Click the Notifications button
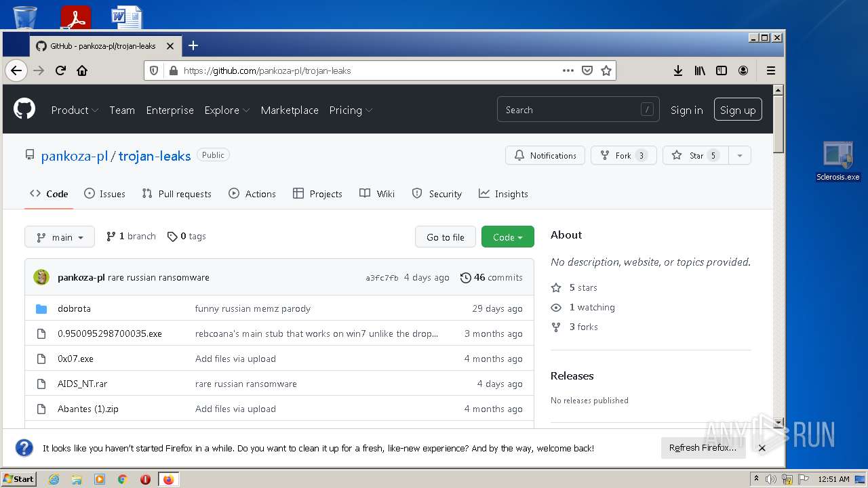 [x=545, y=155]
